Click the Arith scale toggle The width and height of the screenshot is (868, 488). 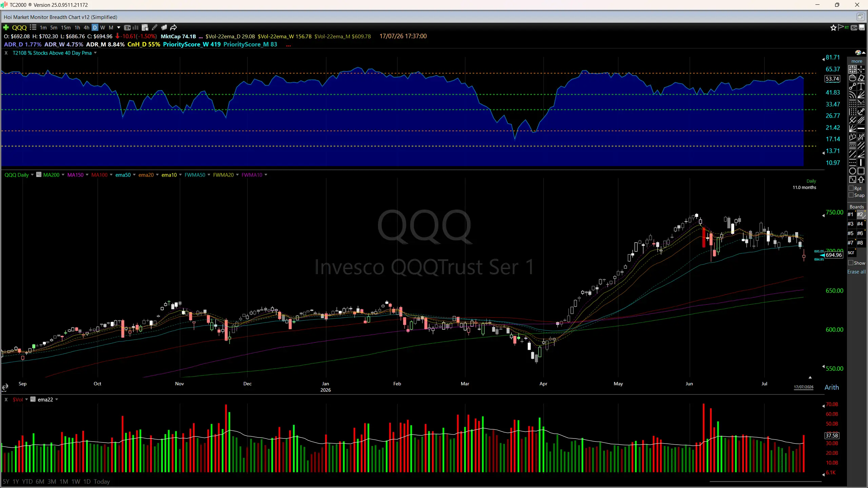[x=832, y=387]
